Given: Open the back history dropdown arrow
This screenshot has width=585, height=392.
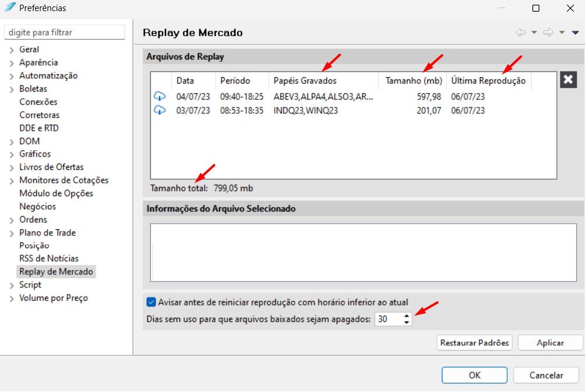Looking at the screenshot, I should click(534, 33).
